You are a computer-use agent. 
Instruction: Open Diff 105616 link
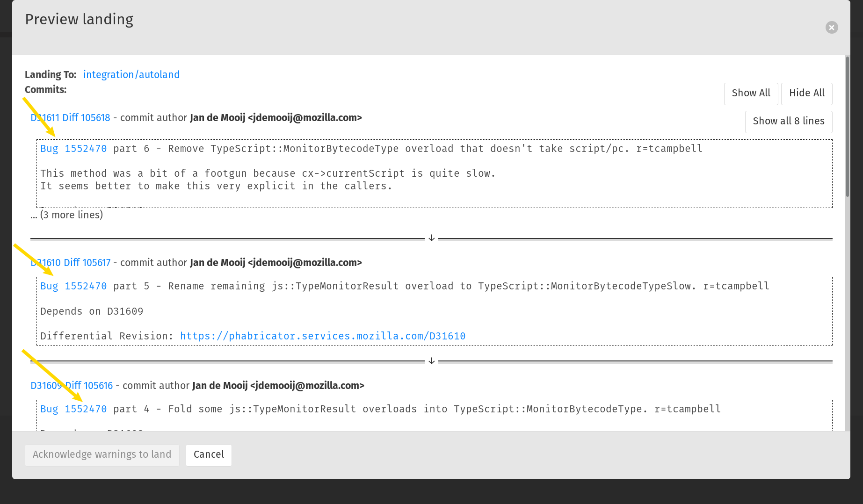(89, 386)
